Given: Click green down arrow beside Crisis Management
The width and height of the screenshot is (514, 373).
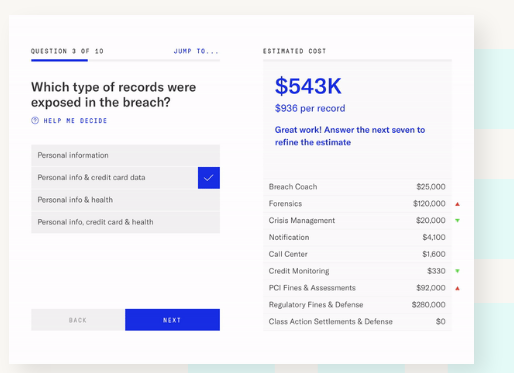Looking at the screenshot, I should click(457, 220).
